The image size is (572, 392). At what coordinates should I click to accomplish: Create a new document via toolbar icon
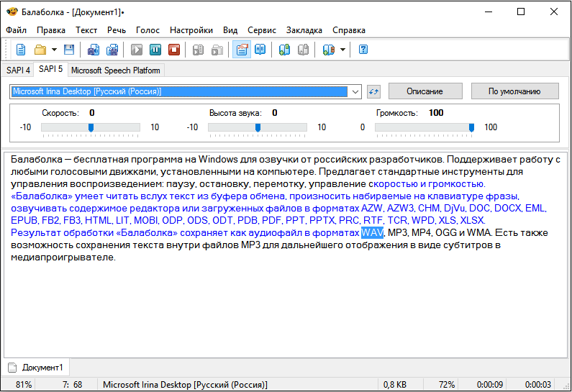(21, 50)
